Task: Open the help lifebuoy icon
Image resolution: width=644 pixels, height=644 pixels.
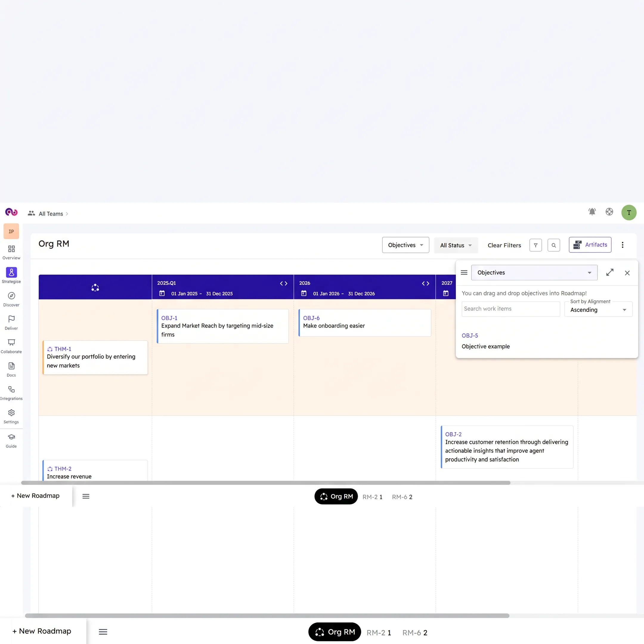Action: [609, 212]
